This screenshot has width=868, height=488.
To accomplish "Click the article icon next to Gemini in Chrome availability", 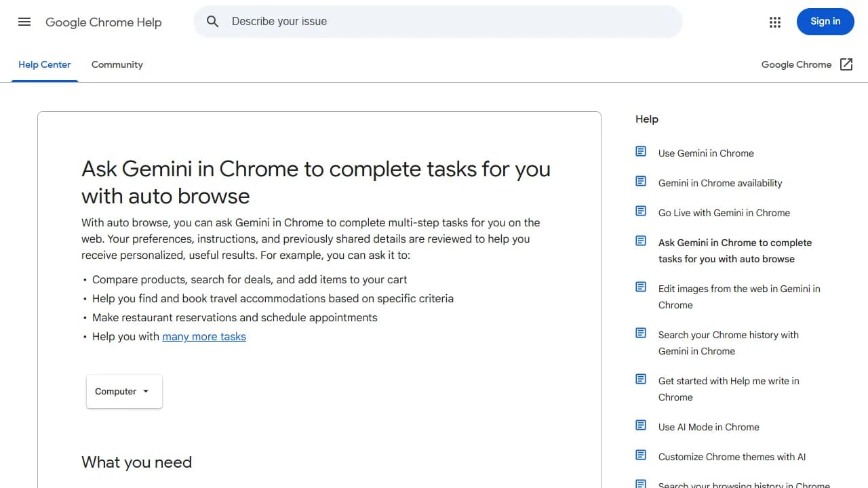I will [x=641, y=181].
